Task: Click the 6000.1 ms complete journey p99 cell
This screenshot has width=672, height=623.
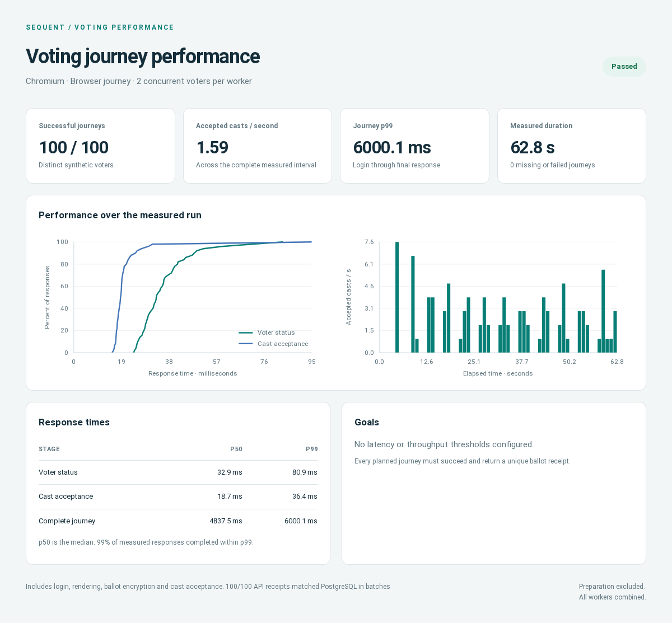Action: (x=301, y=521)
